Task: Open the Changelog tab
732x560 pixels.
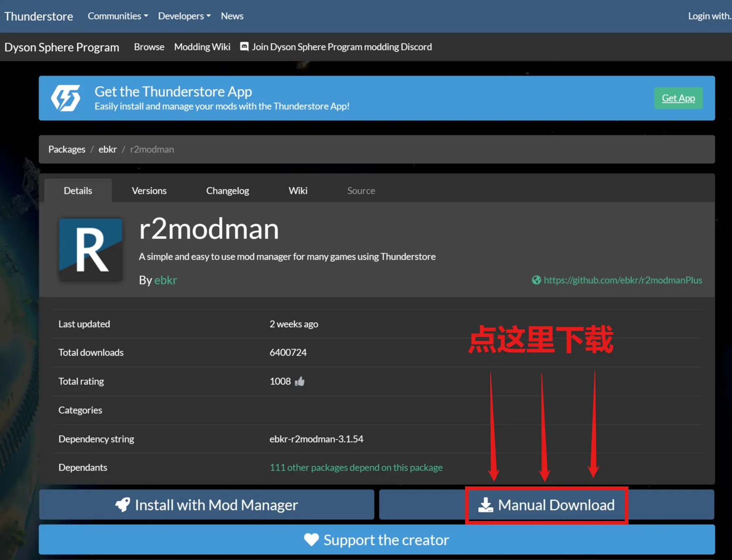Action: pos(227,191)
